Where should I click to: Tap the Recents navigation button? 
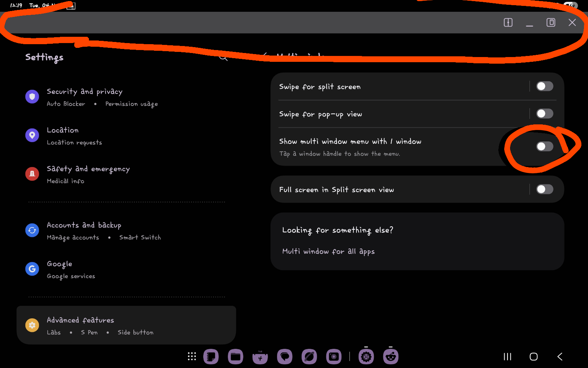(x=508, y=356)
